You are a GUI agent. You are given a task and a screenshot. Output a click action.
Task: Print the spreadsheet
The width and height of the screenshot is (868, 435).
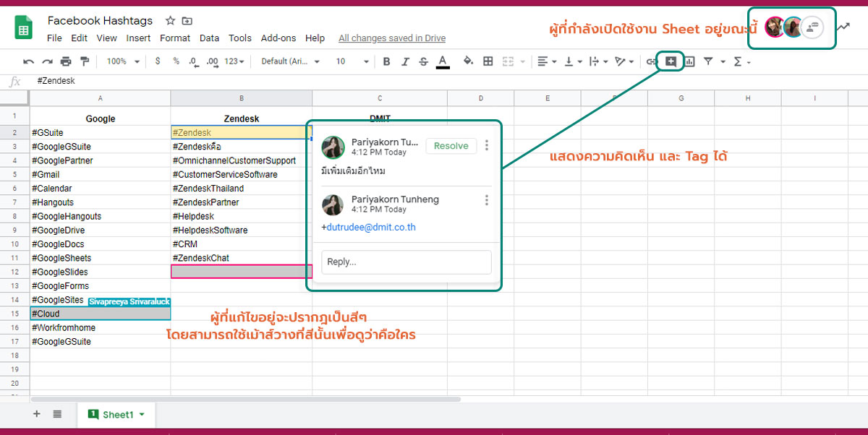66,61
